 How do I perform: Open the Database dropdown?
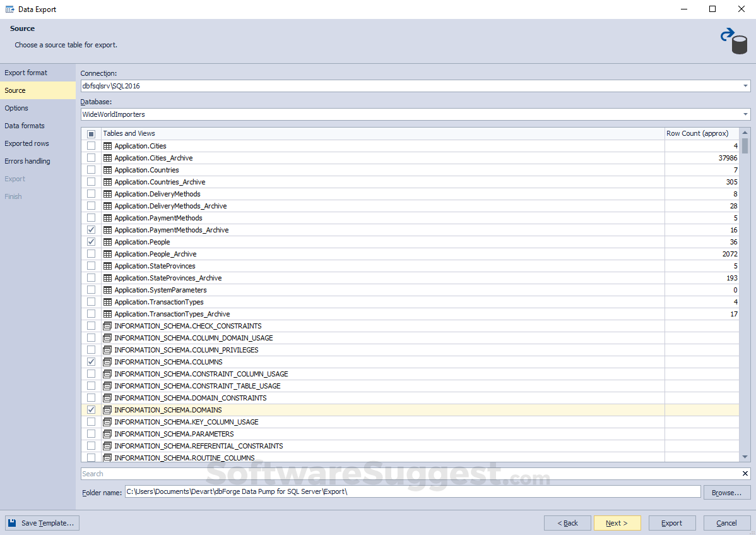click(x=745, y=114)
